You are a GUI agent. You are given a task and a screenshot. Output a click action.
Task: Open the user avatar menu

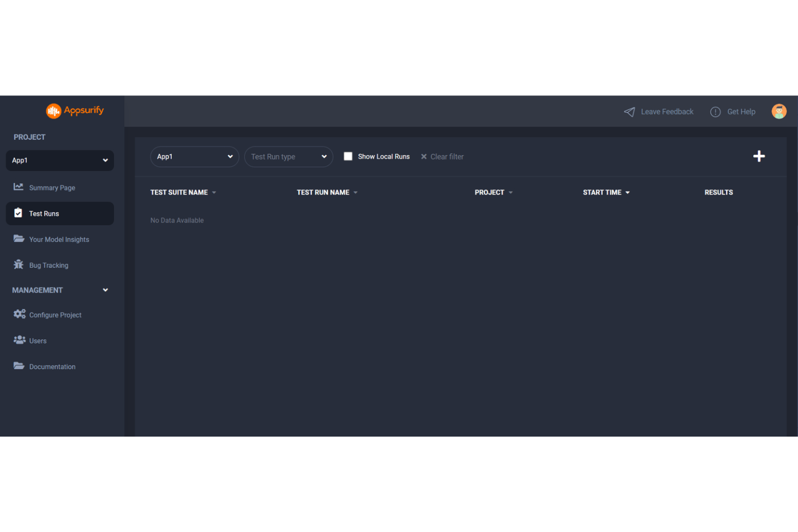click(779, 111)
